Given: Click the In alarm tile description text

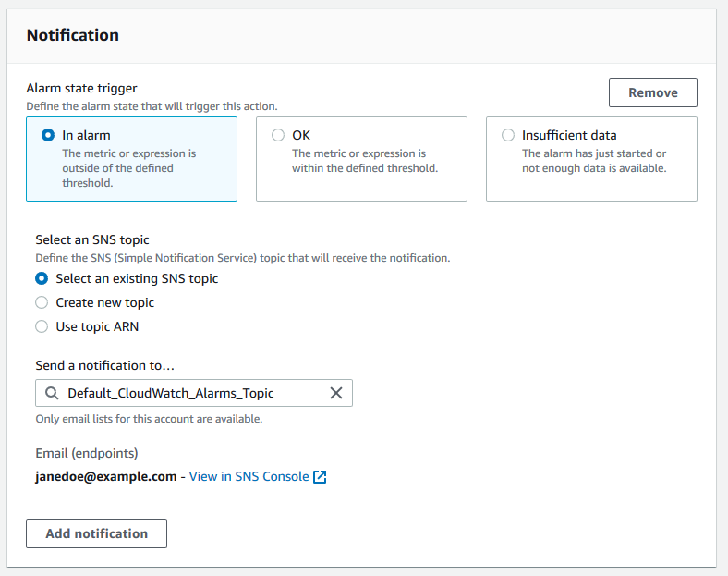Looking at the screenshot, I should 128,168.
